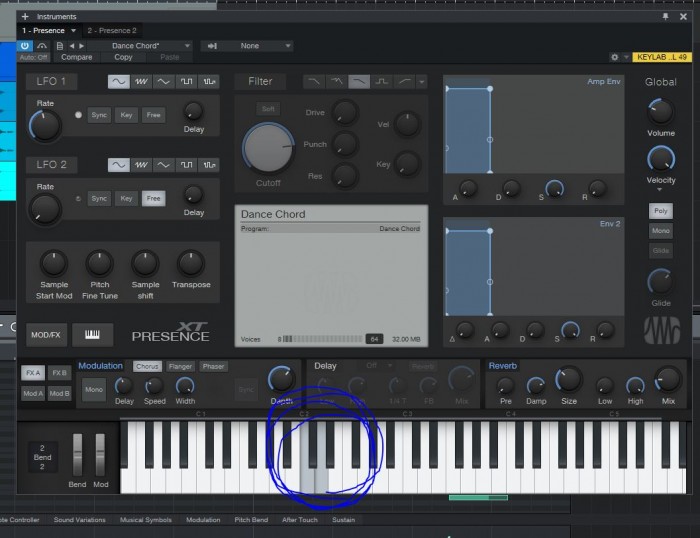Select square waveform for LFO 2
Image resolution: width=700 pixels, height=538 pixels.
(186, 165)
